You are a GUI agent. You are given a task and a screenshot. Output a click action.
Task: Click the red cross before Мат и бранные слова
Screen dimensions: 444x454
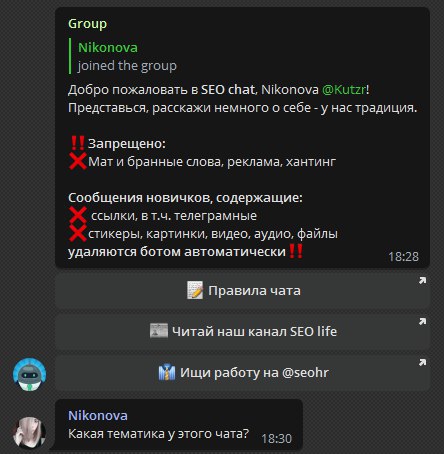click(78, 161)
